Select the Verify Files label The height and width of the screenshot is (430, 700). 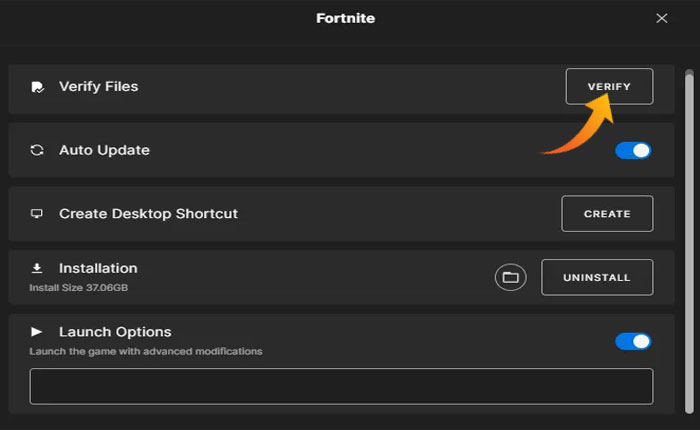[x=98, y=87]
